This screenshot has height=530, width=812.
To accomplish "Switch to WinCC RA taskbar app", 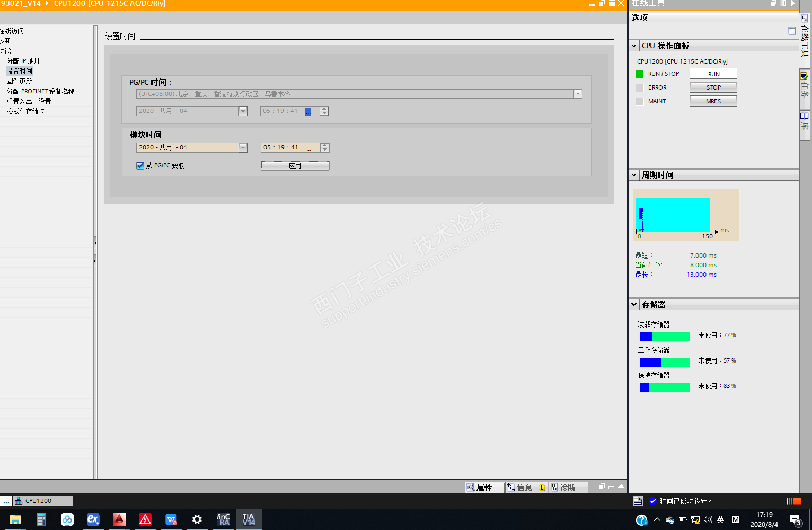I will click(223, 519).
